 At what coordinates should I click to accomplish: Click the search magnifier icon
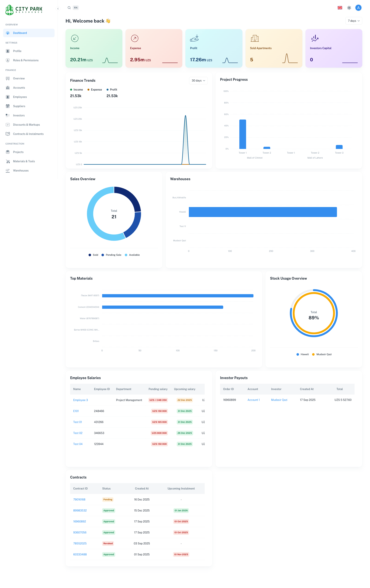tap(69, 8)
